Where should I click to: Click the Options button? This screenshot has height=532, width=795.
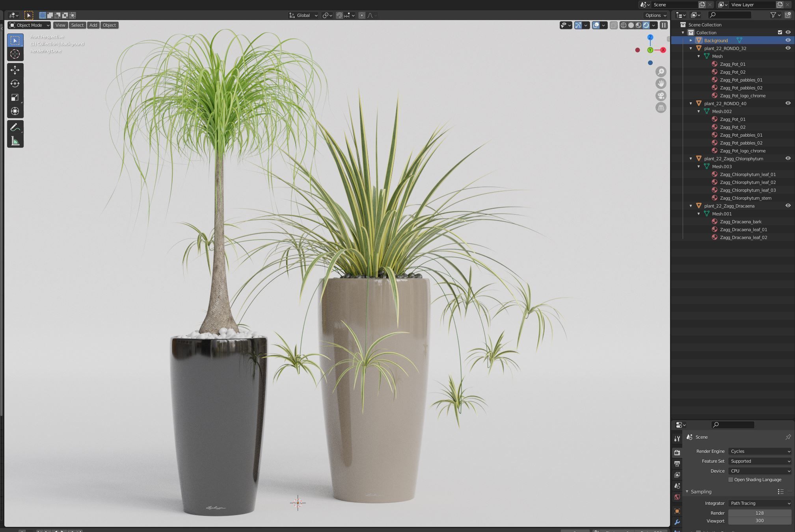[x=655, y=15]
